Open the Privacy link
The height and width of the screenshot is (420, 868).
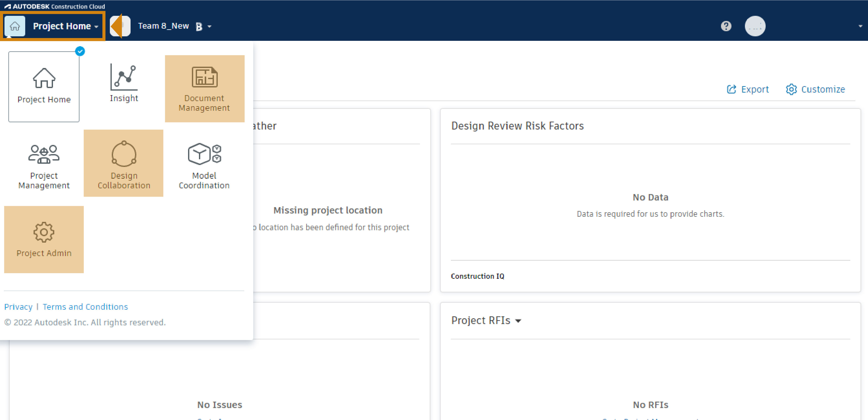(18, 307)
